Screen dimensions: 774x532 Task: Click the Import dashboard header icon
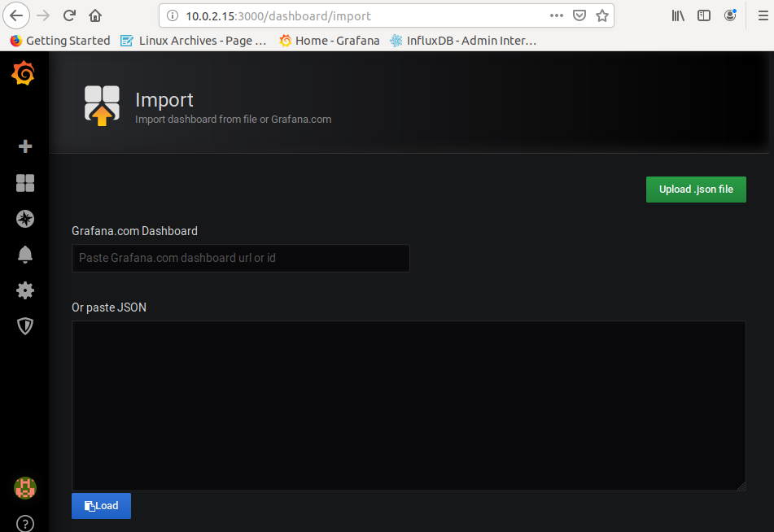click(102, 106)
